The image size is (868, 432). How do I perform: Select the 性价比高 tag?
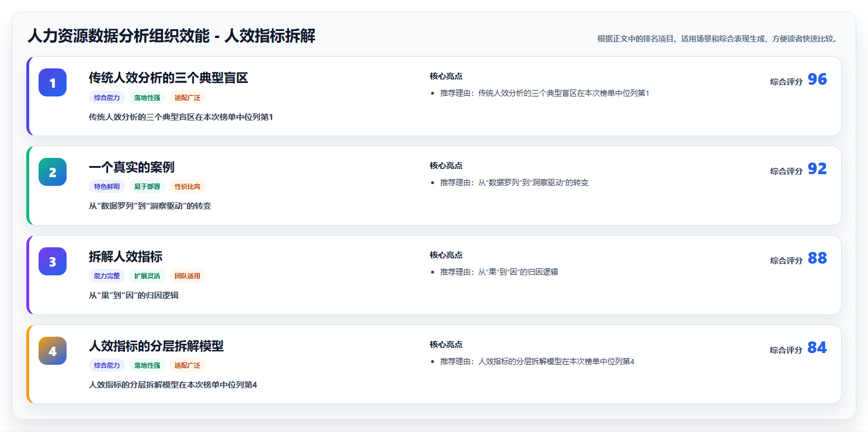point(188,187)
